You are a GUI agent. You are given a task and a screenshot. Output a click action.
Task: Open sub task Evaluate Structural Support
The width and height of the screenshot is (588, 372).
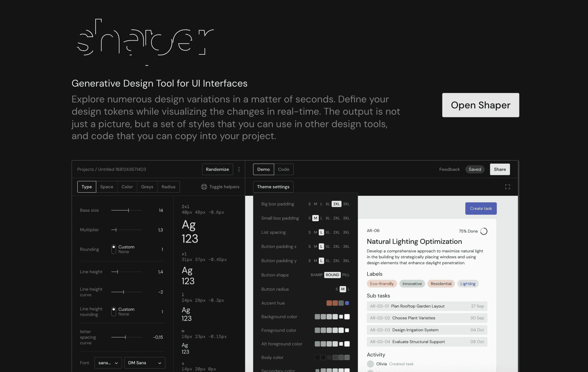[427, 342]
